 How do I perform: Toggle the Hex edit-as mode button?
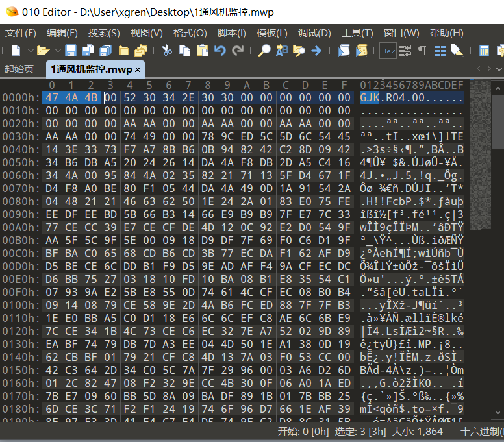pyautogui.click(x=388, y=51)
